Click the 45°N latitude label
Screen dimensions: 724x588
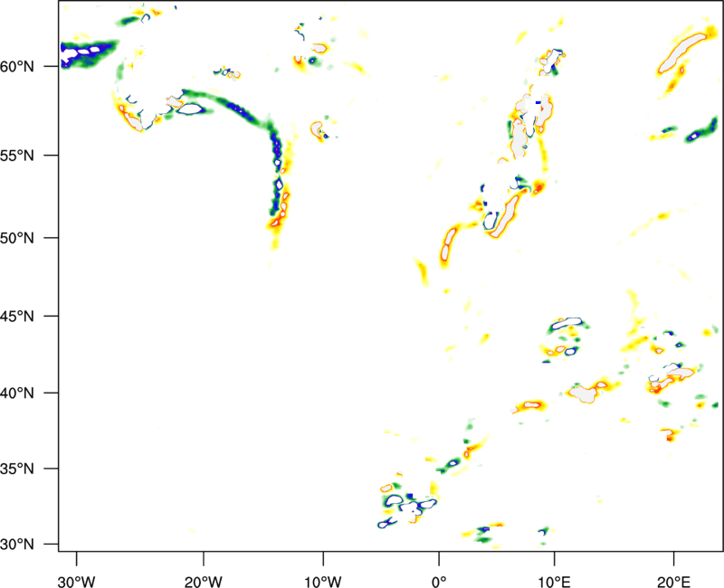click(x=17, y=317)
